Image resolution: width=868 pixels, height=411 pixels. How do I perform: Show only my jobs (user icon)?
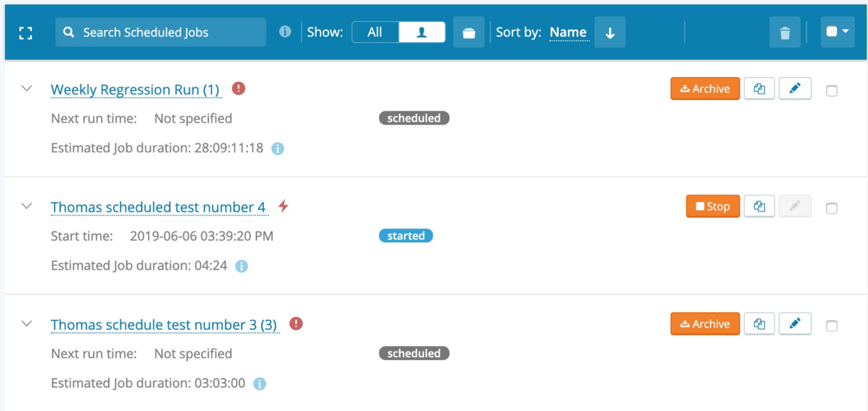coord(422,32)
